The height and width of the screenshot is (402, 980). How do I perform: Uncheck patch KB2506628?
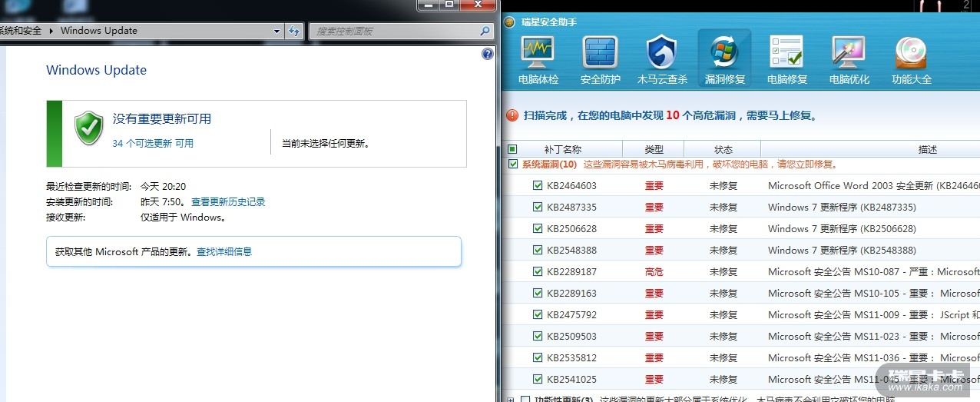click(x=538, y=228)
